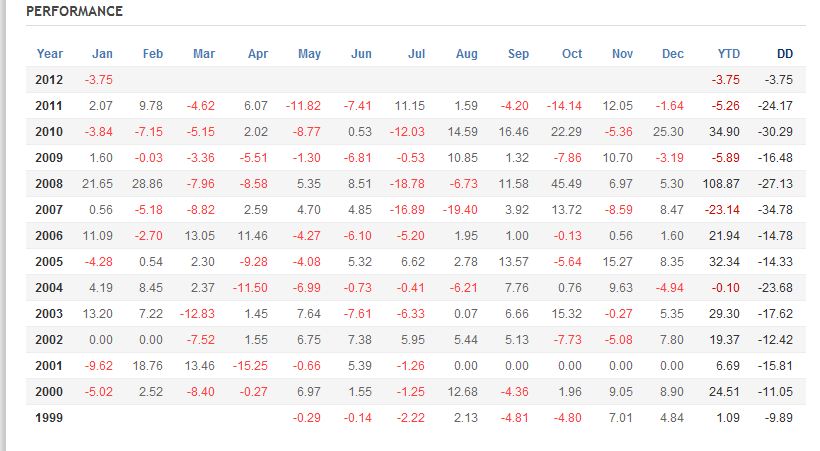Viewport: 820px width, 451px height.
Task: Click the 2008 row label
Action: [49, 184]
